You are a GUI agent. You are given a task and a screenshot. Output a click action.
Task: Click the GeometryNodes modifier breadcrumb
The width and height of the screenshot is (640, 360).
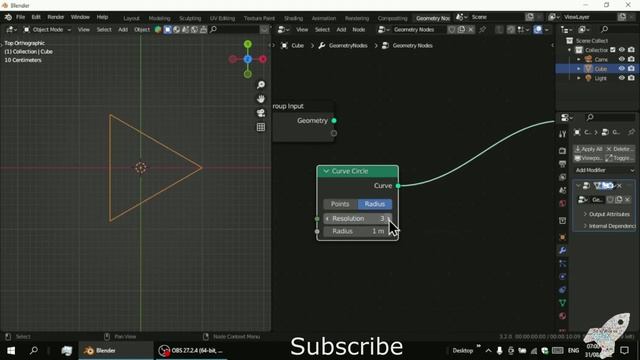point(343,45)
